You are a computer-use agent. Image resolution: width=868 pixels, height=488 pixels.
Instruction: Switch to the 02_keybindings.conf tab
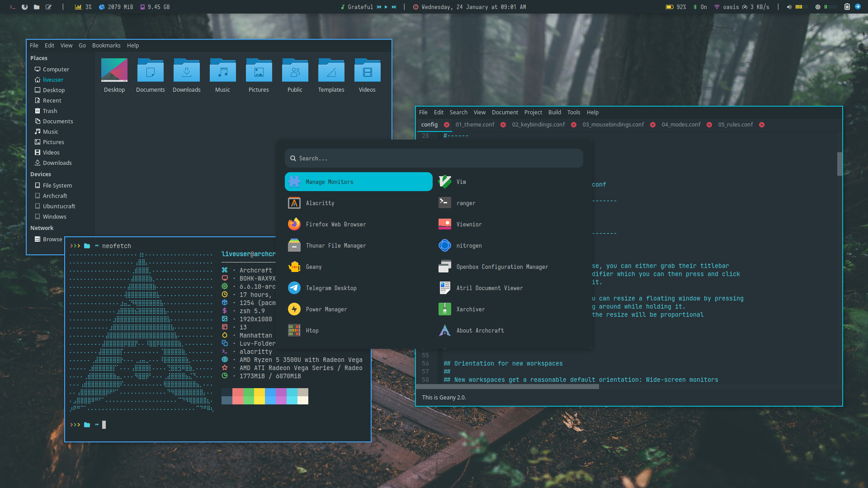pyautogui.click(x=538, y=125)
